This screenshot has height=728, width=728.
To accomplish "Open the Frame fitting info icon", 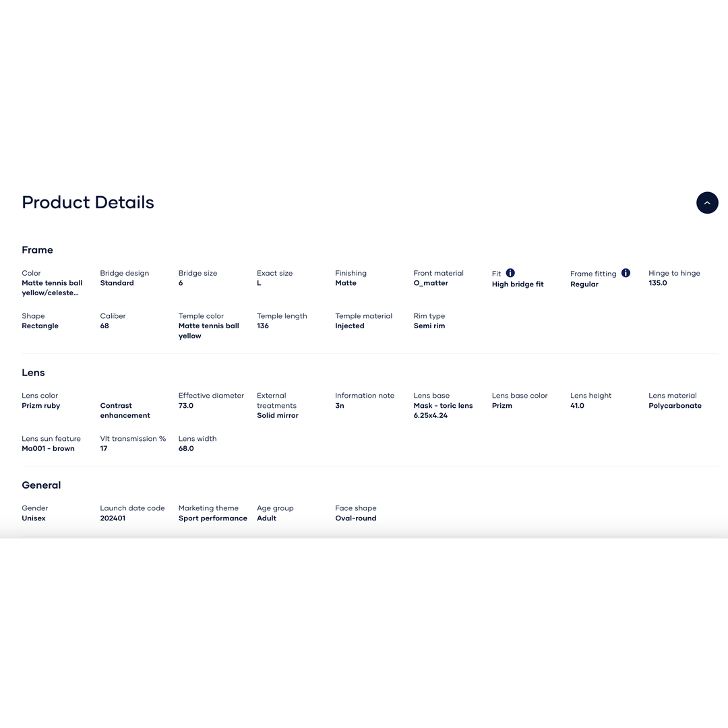I will (x=626, y=273).
